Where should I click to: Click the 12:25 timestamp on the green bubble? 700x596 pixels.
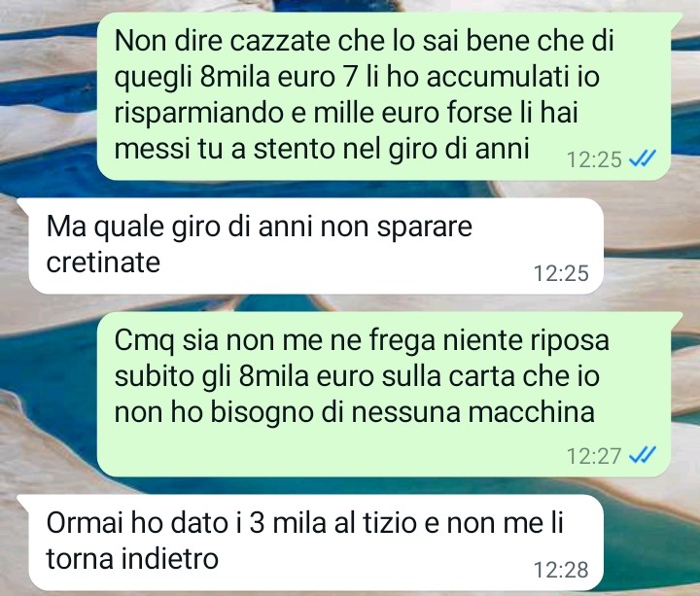point(594,159)
